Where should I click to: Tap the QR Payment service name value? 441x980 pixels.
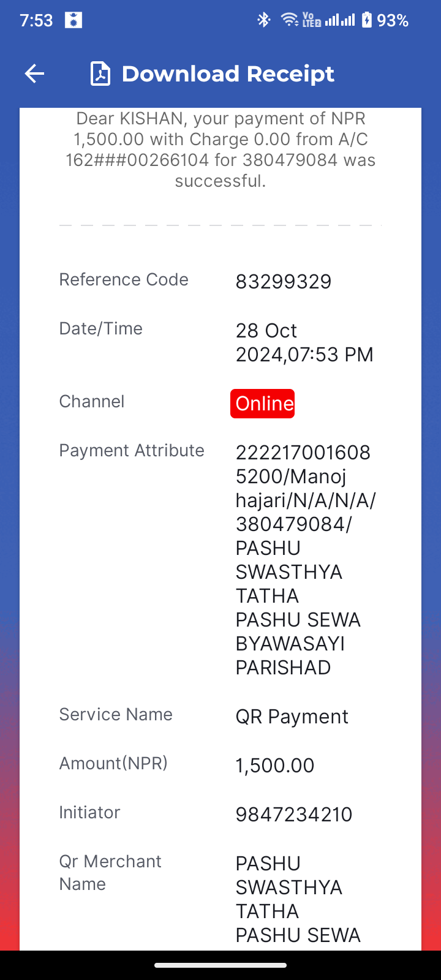pyautogui.click(x=292, y=717)
